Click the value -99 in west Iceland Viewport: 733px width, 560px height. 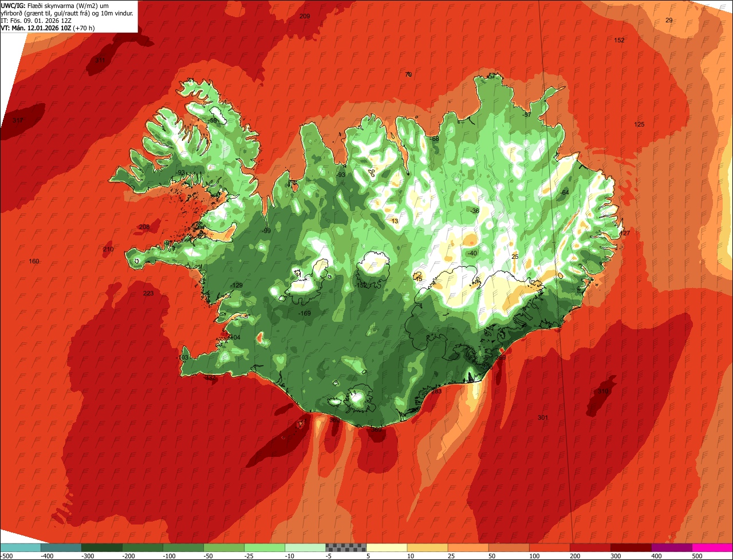266,231
